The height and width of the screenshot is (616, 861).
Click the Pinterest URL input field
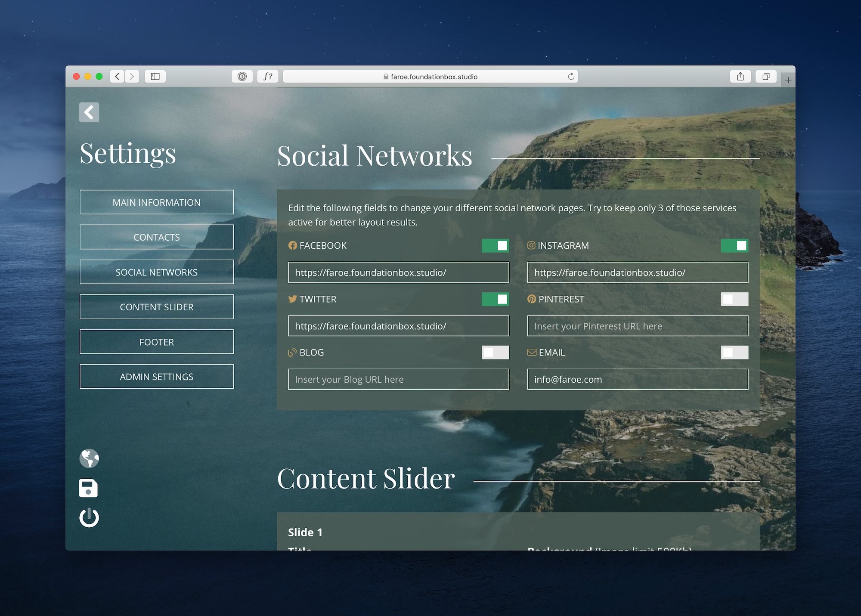point(638,326)
